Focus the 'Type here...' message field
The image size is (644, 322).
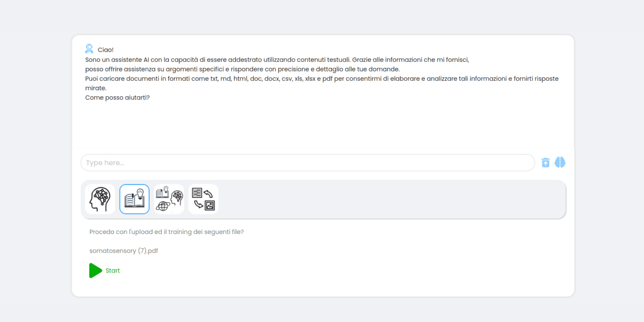pyautogui.click(x=308, y=163)
